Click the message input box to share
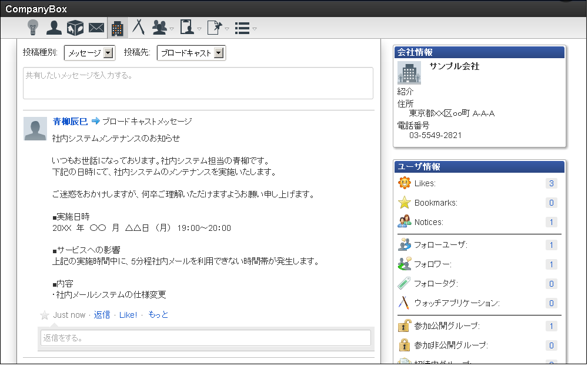The height and width of the screenshot is (366, 588). (x=198, y=83)
